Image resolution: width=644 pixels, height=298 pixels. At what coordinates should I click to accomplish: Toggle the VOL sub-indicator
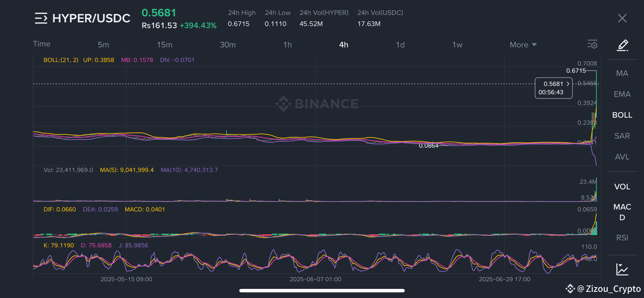[x=622, y=187]
